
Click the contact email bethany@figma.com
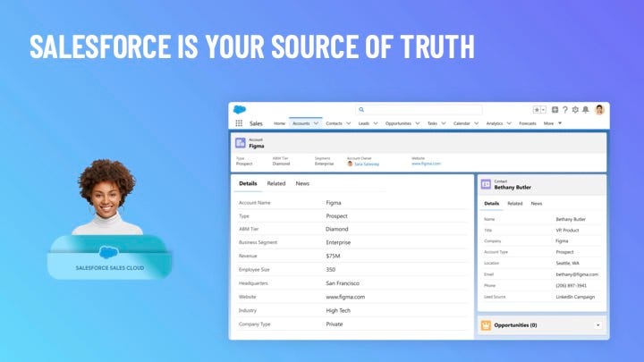coord(577,274)
